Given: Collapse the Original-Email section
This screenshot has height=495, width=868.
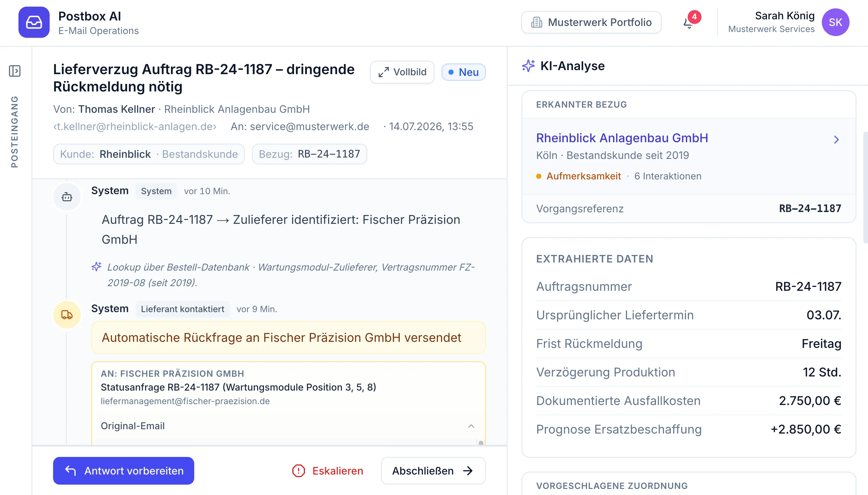Looking at the screenshot, I should pos(471,426).
